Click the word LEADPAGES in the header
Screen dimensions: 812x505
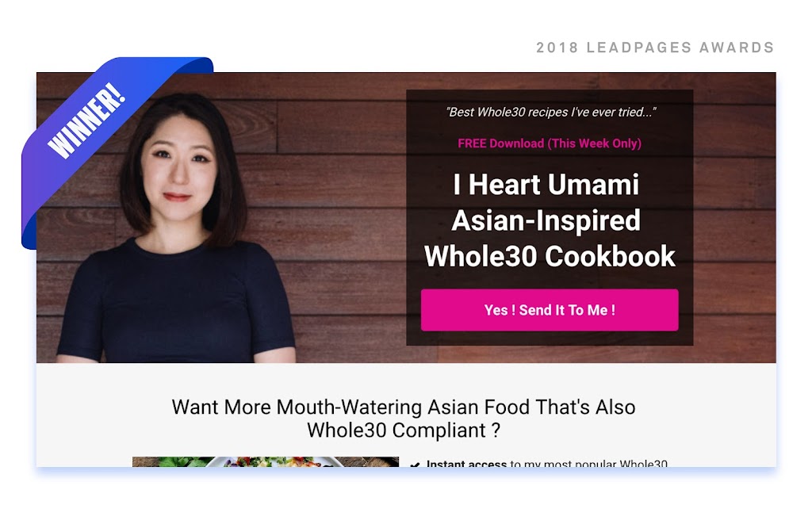coord(639,48)
